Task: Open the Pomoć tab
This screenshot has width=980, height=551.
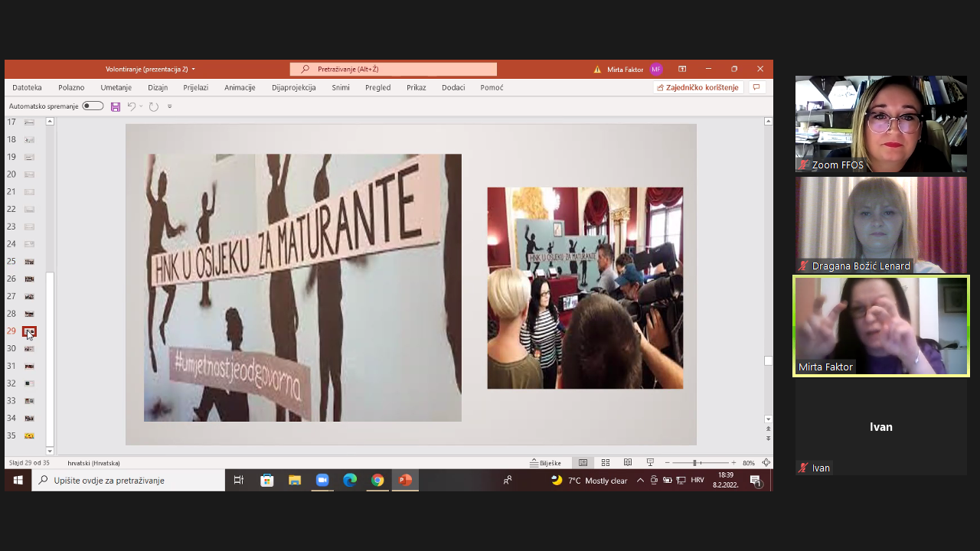Action: 492,87
